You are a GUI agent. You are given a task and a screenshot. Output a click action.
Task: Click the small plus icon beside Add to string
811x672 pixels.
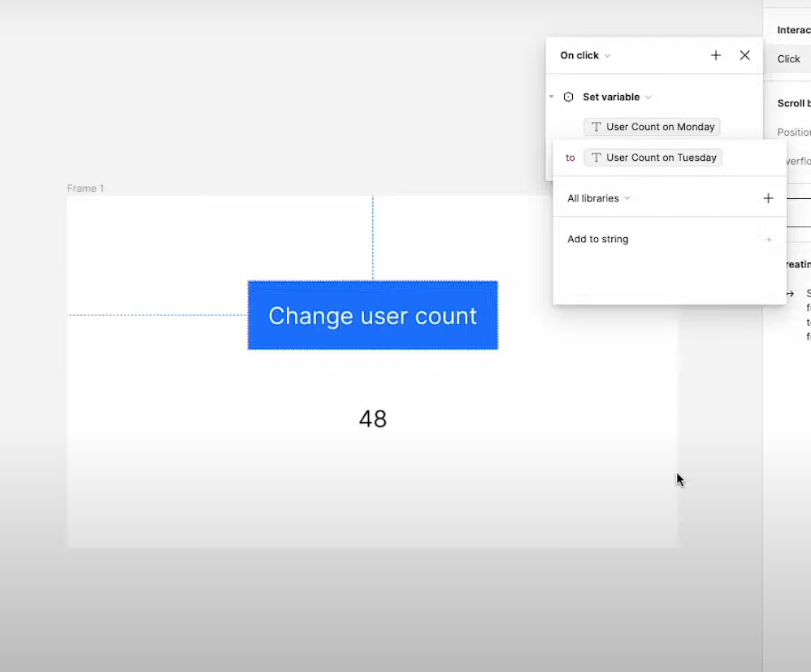pyautogui.click(x=769, y=239)
